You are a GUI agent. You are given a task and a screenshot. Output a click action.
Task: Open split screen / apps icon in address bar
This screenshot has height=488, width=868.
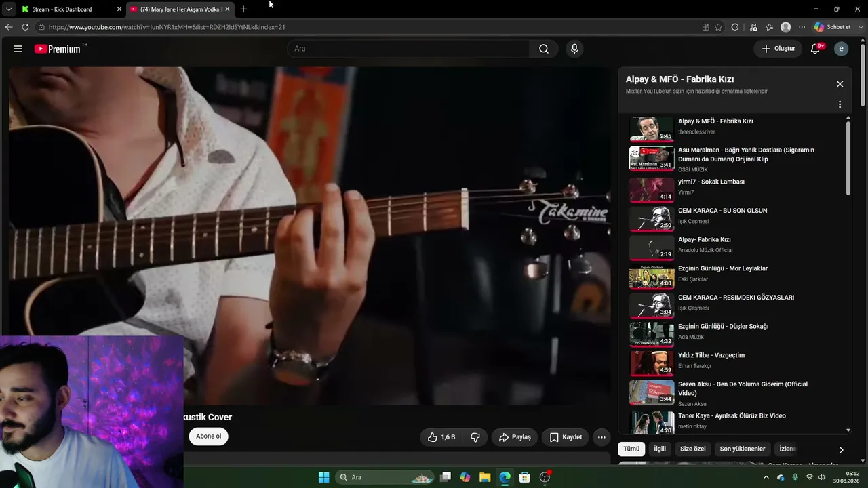(705, 27)
